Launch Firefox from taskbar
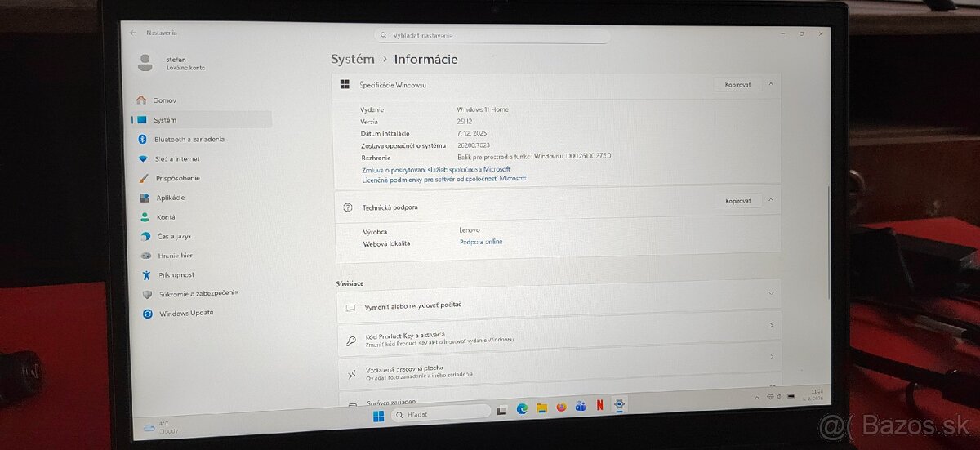The image size is (980, 450). tap(561, 407)
